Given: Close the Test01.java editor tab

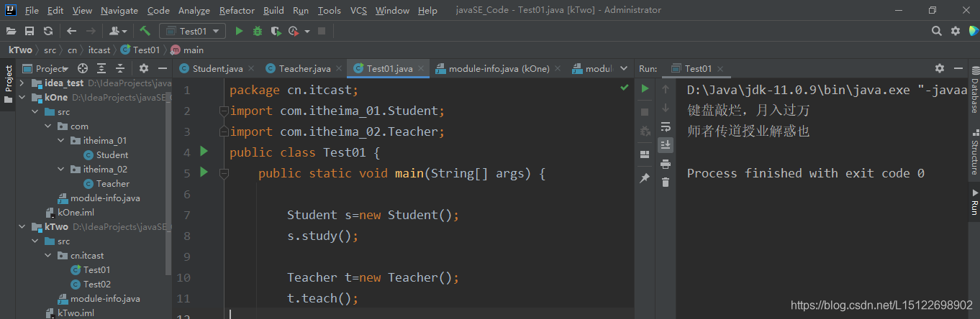Looking at the screenshot, I should (x=422, y=69).
